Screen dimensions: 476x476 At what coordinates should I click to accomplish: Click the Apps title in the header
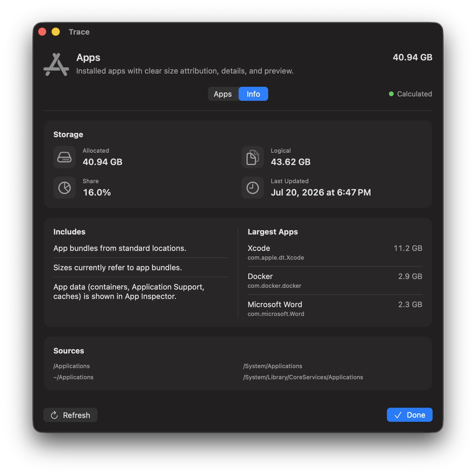click(88, 58)
